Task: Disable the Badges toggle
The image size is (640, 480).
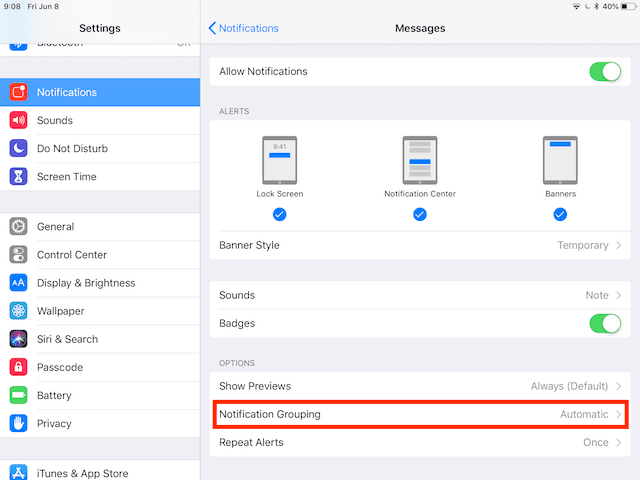Action: [605, 323]
